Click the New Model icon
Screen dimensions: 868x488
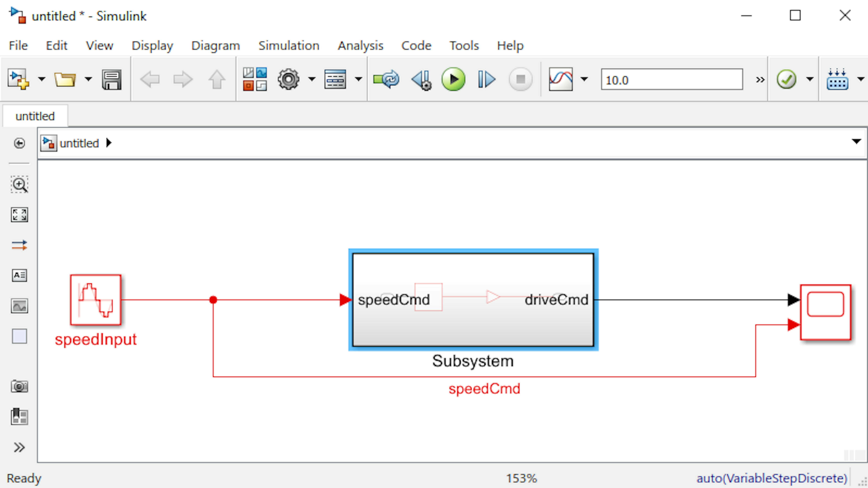[19, 80]
